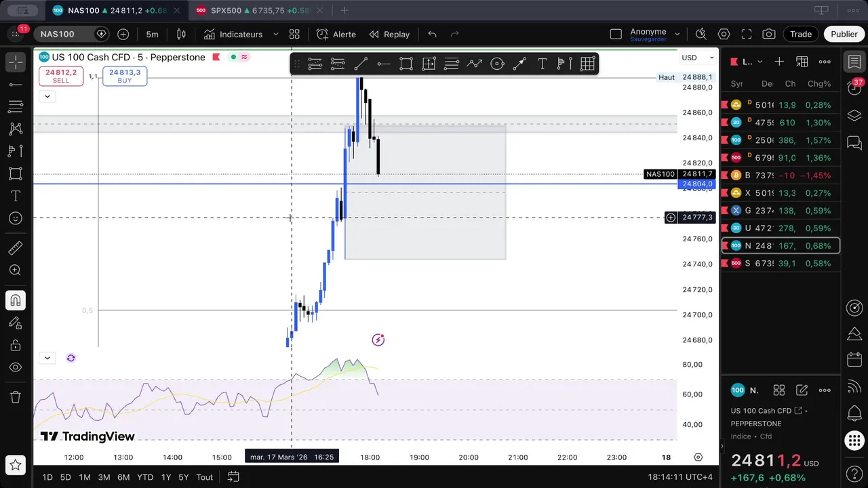This screenshot has height=488, width=868.
Task: Select Fib retracement in floating toolbar
Action: [452, 64]
